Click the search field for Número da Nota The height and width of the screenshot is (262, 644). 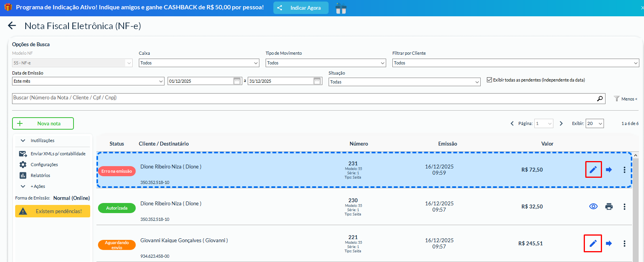click(303, 98)
